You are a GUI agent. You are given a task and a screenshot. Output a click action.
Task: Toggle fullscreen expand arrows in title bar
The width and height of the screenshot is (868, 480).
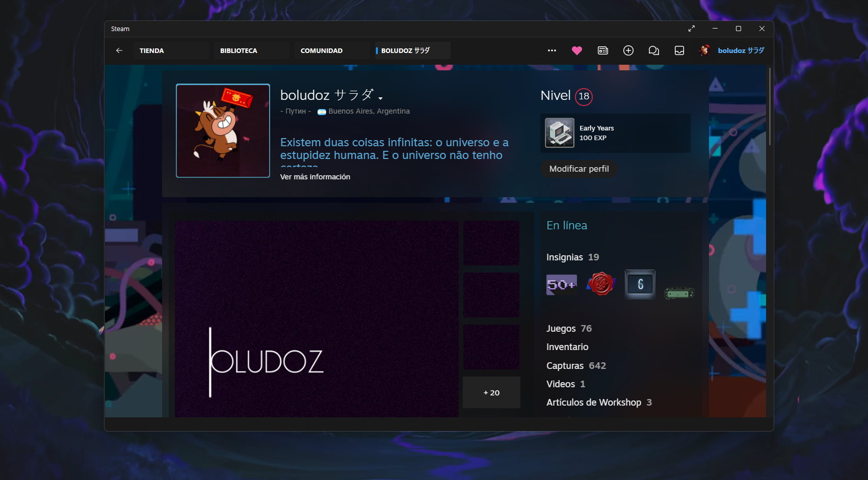(692, 29)
